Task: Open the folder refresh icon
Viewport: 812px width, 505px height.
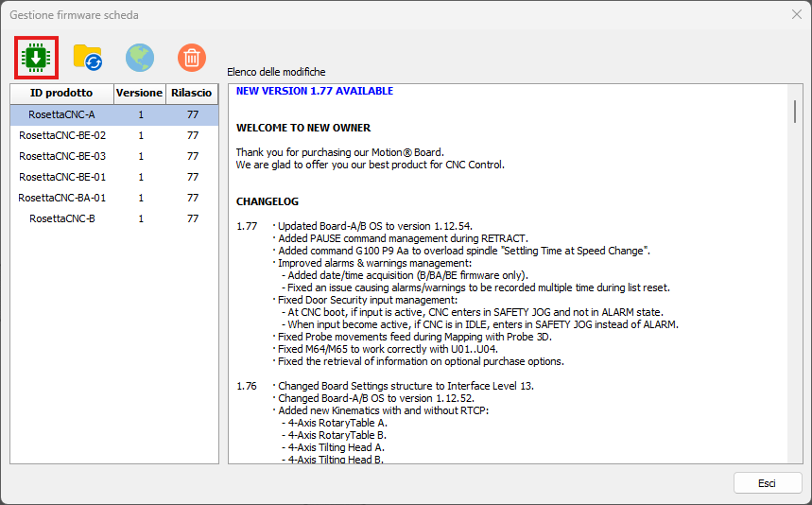Action: pos(88,58)
